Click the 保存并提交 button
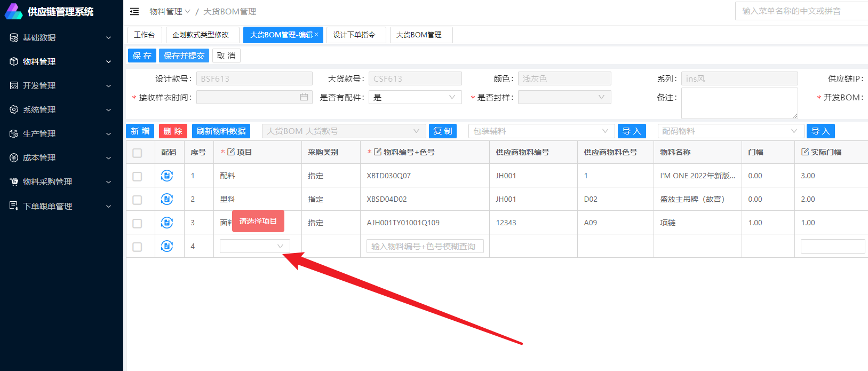This screenshot has height=371, width=868. click(x=184, y=56)
